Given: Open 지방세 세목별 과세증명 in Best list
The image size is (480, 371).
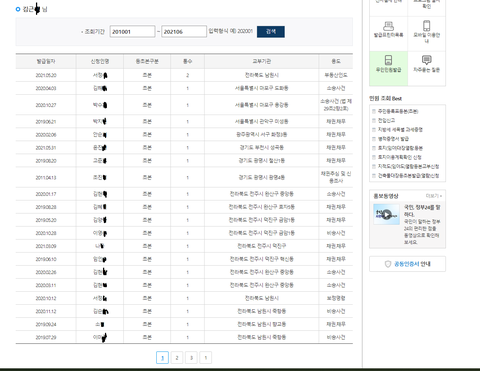Looking at the screenshot, I should click(400, 130).
